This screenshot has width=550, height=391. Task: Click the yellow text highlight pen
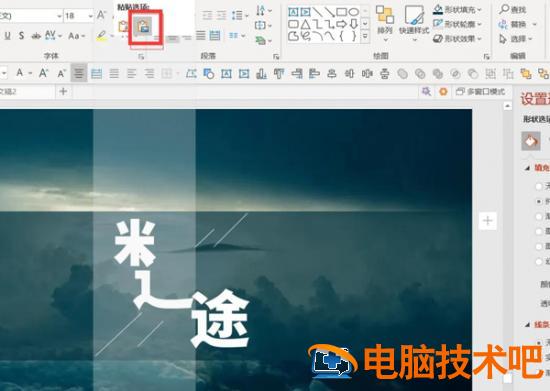[101, 36]
